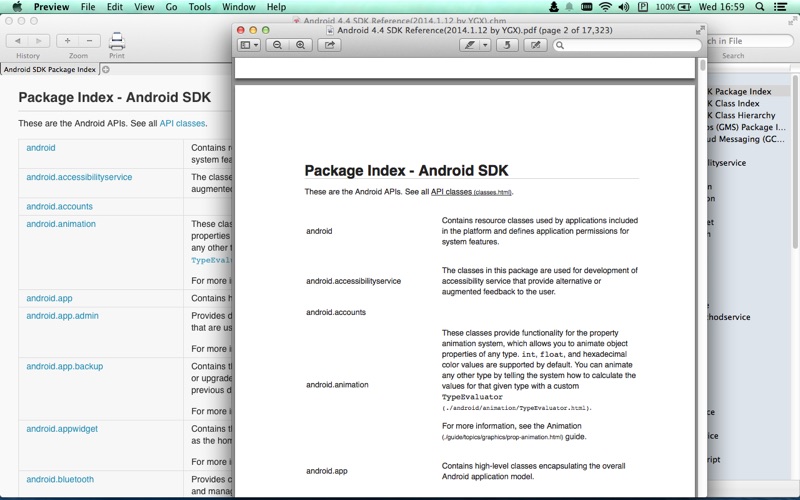Open the View menu
The height and width of the screenshot is (500, 800).
click(144, 7)
